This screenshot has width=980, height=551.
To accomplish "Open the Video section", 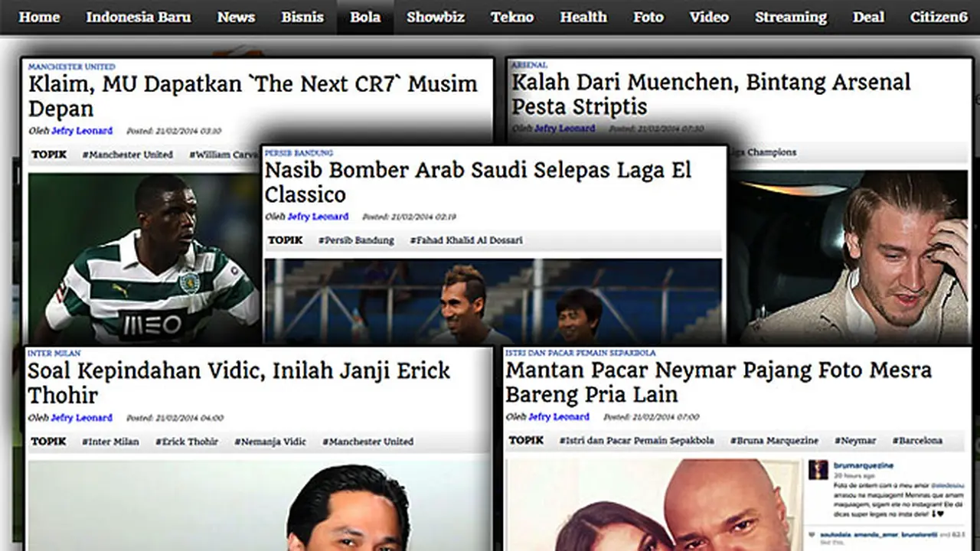I will 709,17.
